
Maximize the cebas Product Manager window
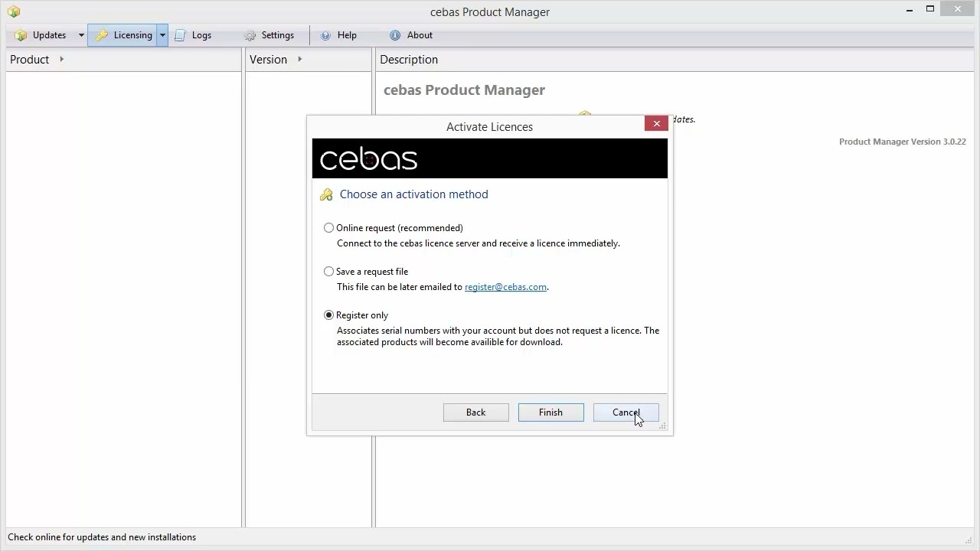pyautogui.click(x=930, y=9)
